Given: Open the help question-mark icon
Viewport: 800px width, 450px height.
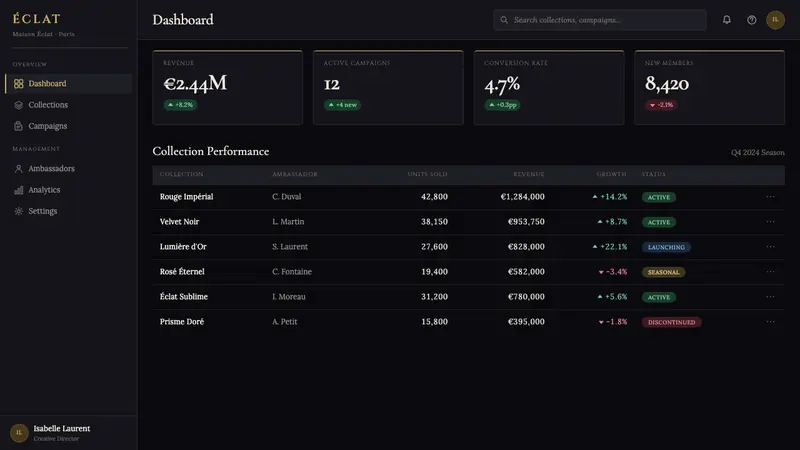Looking at the screenshot, I should tap(752, 20).
